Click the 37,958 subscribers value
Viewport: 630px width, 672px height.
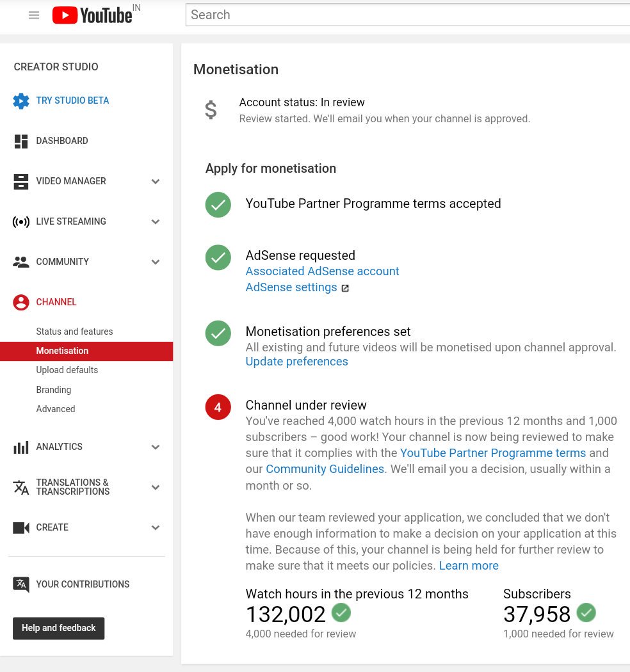coord(537,614)
